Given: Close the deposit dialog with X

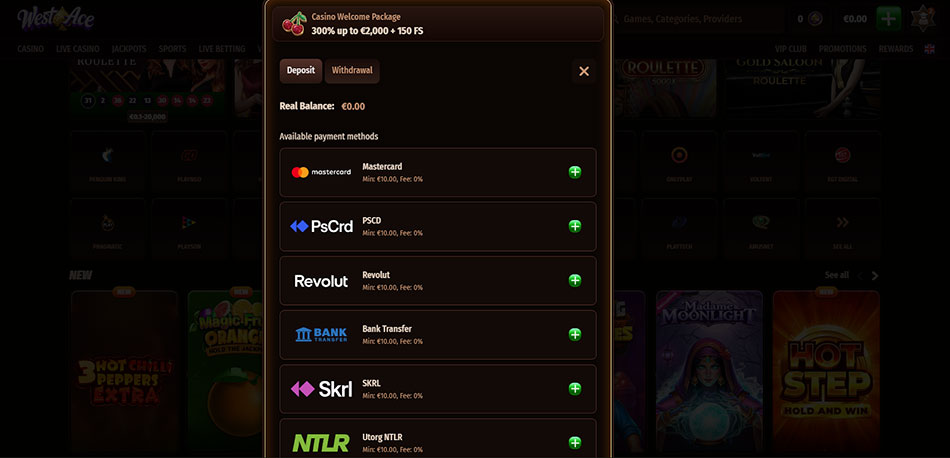Looking at the screenshot, I should tap(584, 71).
